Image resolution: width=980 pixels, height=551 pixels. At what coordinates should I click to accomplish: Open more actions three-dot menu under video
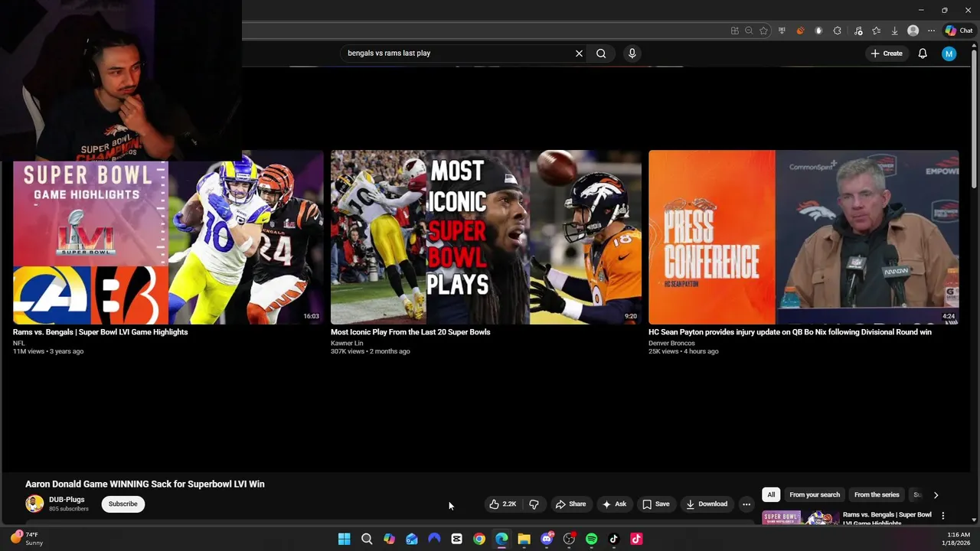(x=746, y=504)
